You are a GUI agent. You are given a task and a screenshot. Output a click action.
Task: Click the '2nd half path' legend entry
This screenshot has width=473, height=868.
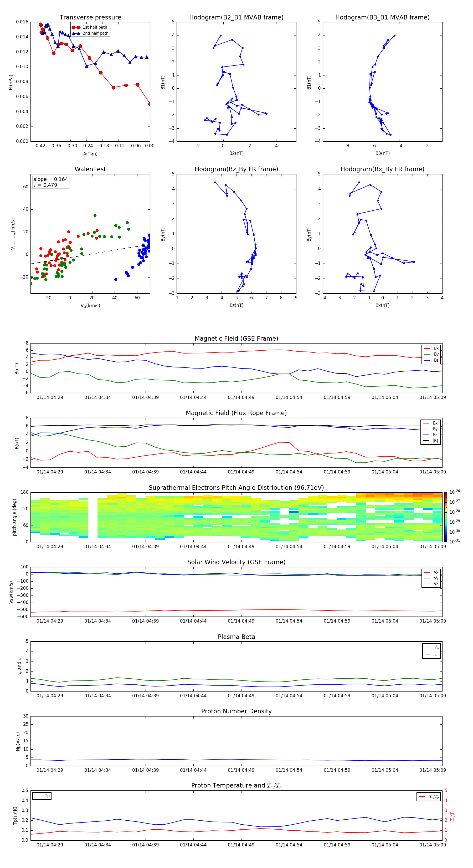pos(90,33)
